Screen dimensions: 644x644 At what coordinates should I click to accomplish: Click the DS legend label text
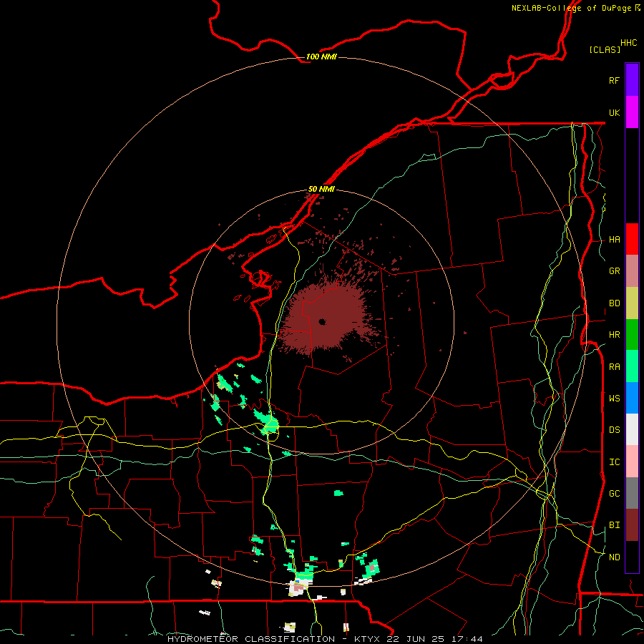tap(615, 430)
